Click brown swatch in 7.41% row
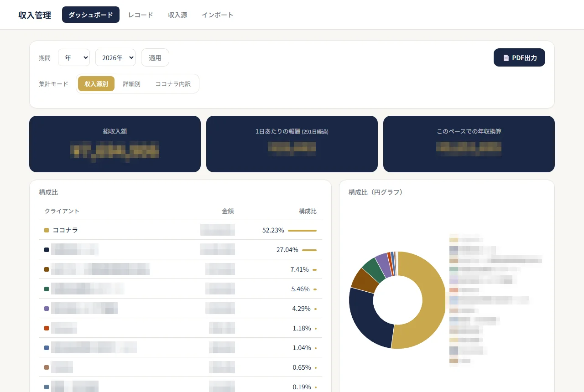This screenshot has height=392, width=584. coord(47,269)
